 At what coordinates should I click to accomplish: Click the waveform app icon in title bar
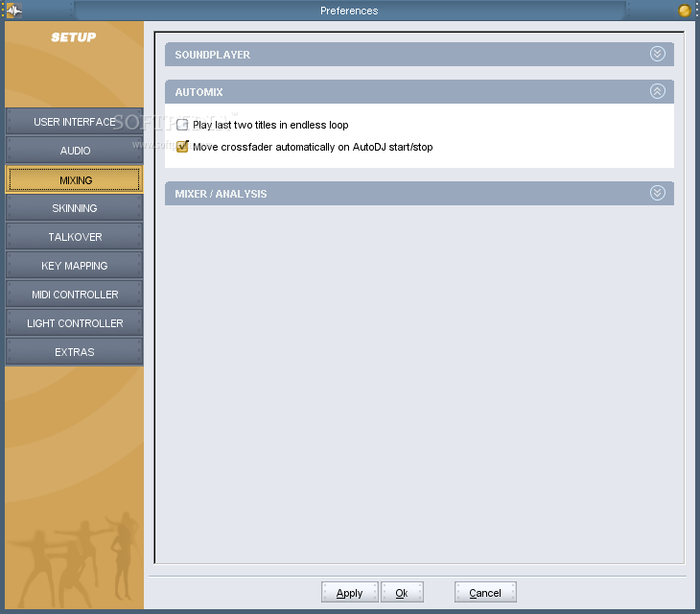click(x=13, y=11)
